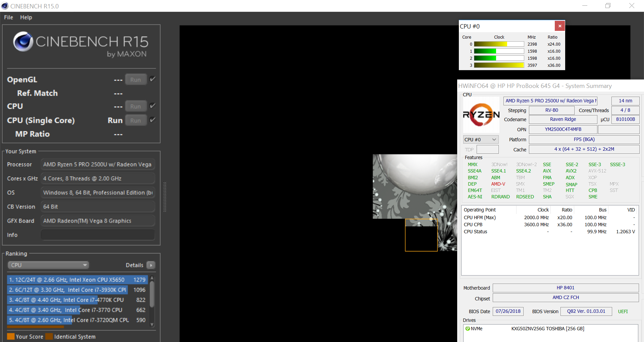Click the CPU HFM (Max) operating point row
Viewport: 644px width, 342px height.
pyautogui.click(x=549, y=217)
